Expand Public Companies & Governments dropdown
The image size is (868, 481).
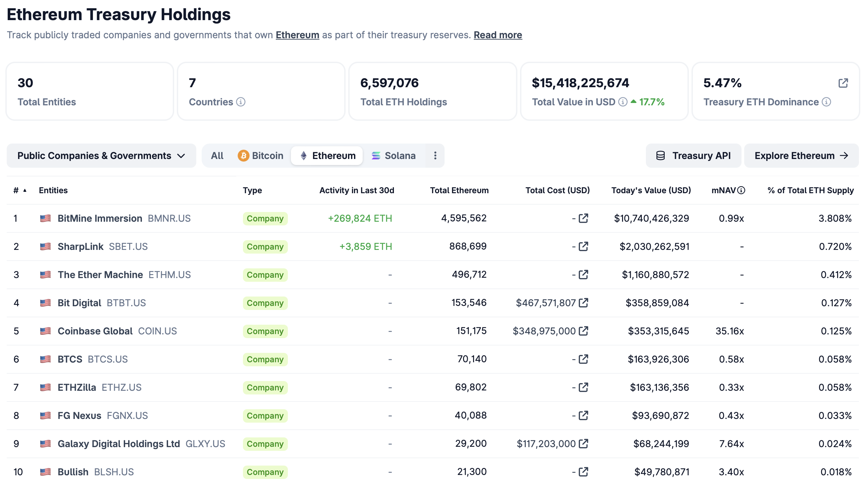(x=101, y=156)
